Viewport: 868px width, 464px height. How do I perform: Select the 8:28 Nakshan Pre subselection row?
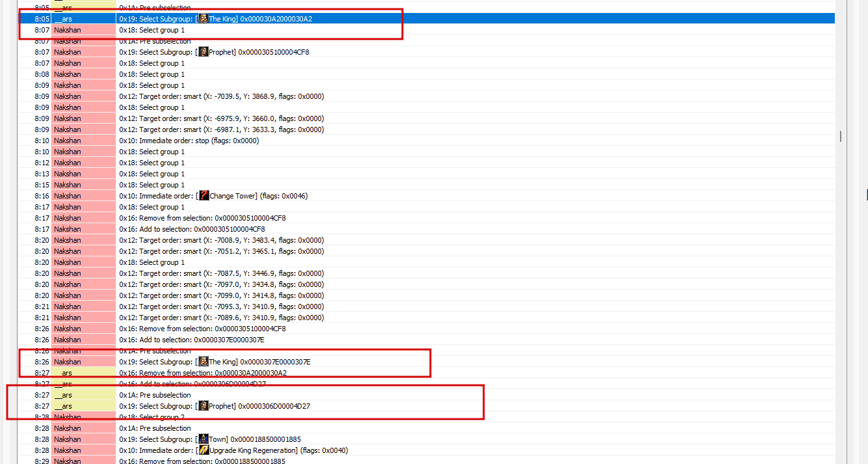(x=427, y=428)
